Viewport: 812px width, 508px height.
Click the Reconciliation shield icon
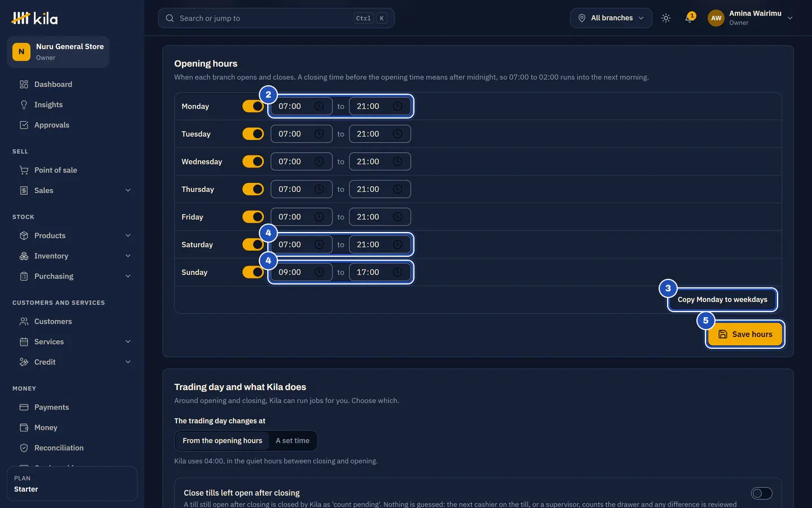point(24,448)
